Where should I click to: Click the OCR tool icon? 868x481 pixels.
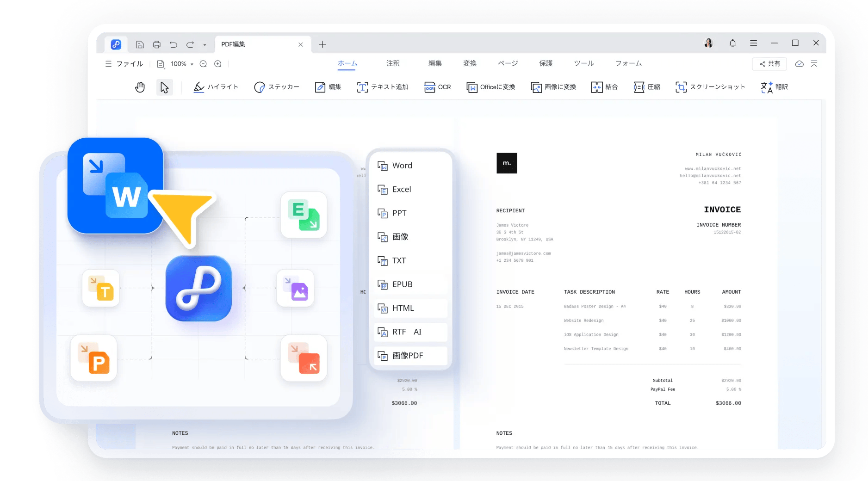pos(430,87)
